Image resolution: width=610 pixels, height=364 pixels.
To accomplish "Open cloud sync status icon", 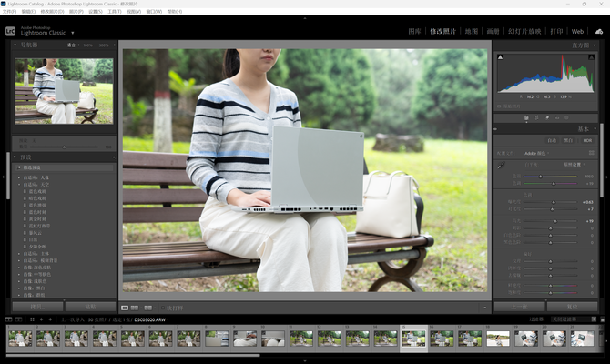I will click(x=597, y=31).
